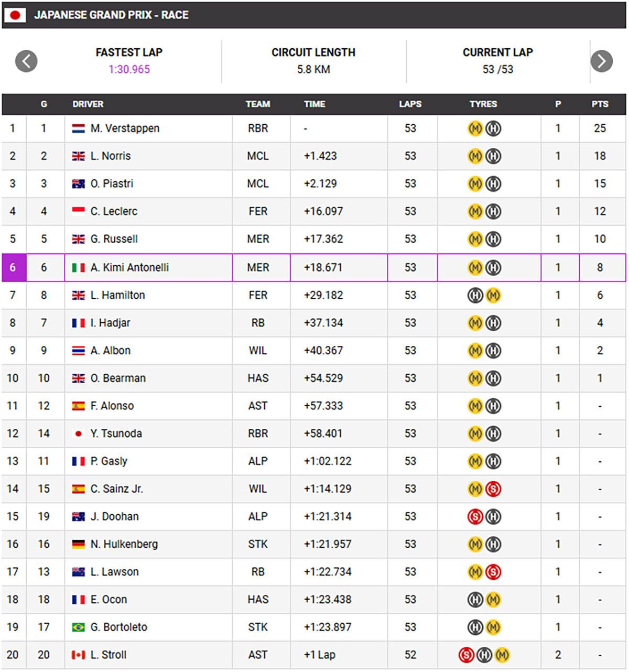Screen dimensions: 629x672
Task: Click Y. Tsunoda's driver name
Action: [116, 433]
